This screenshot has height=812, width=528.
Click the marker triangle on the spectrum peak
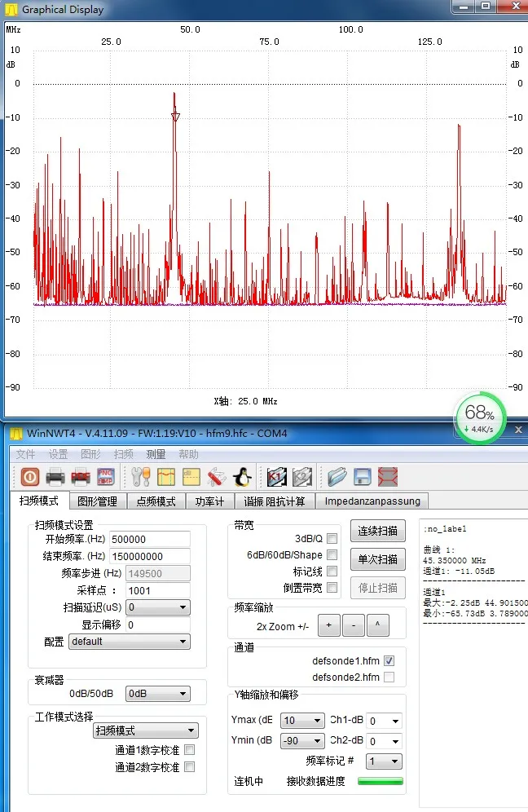click(175, 117)
